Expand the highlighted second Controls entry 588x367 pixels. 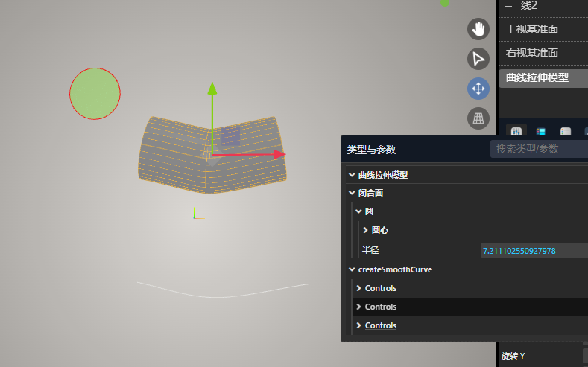coord(358,307)
